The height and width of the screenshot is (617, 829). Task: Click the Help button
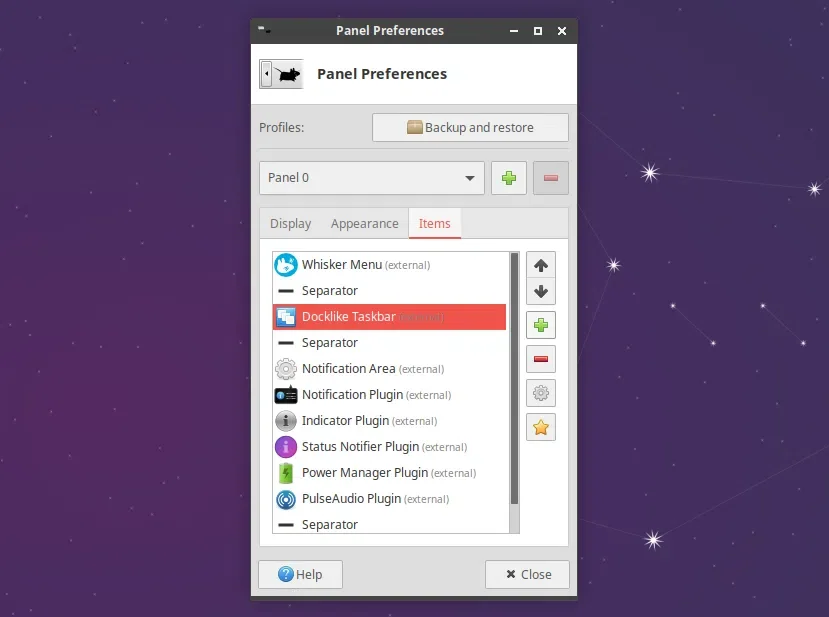click(x=300, y=574)
